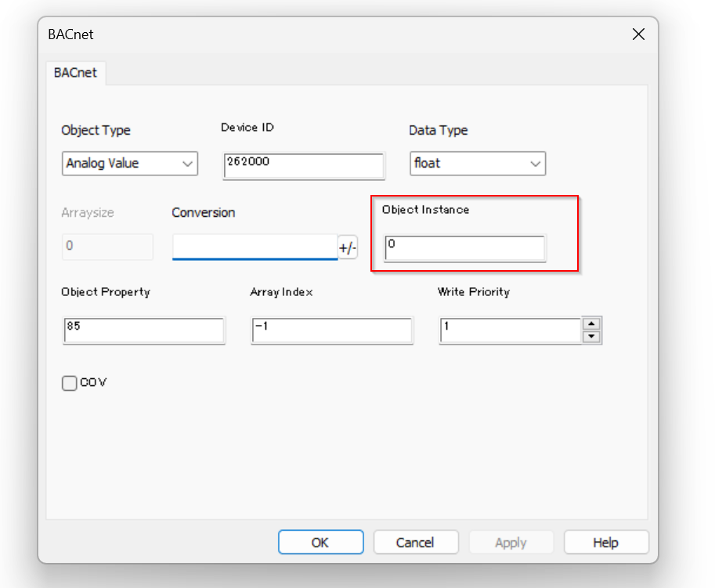715x588 pixels.
Task: Open the Object Type dropdown
Action: (x=130, y=164)
